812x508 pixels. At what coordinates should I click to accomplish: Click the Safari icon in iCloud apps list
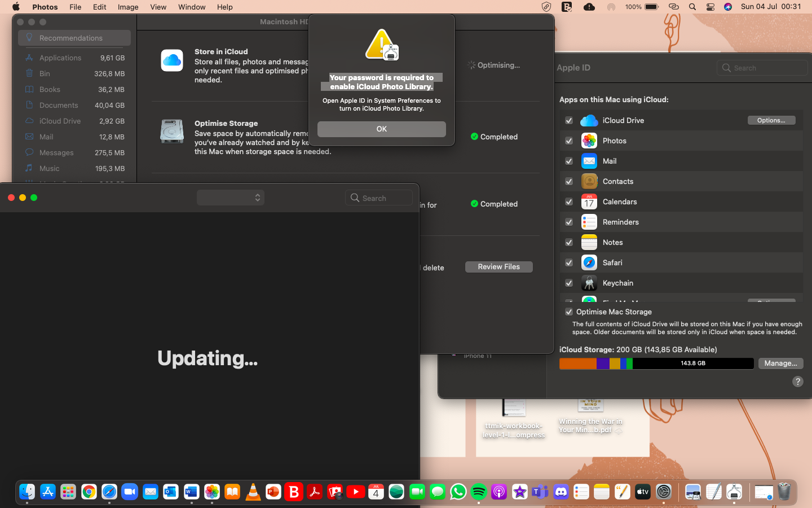point(589,262)
